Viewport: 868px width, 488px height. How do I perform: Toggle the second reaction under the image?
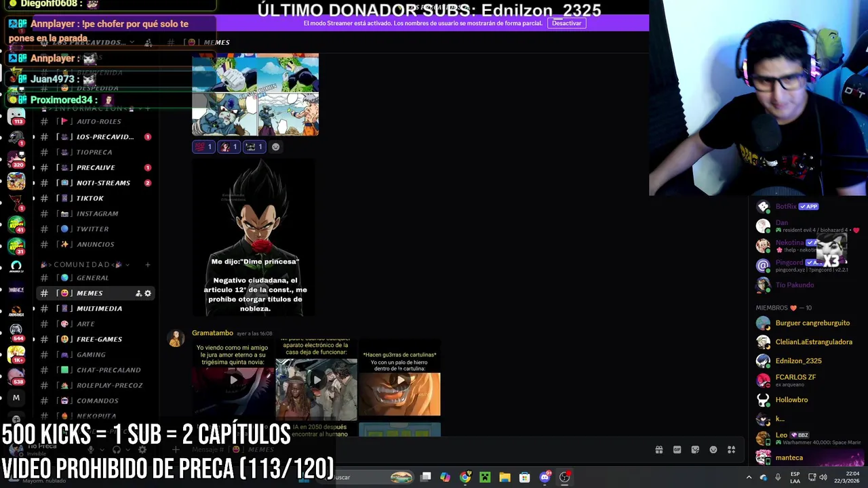(x=229, y=146)
